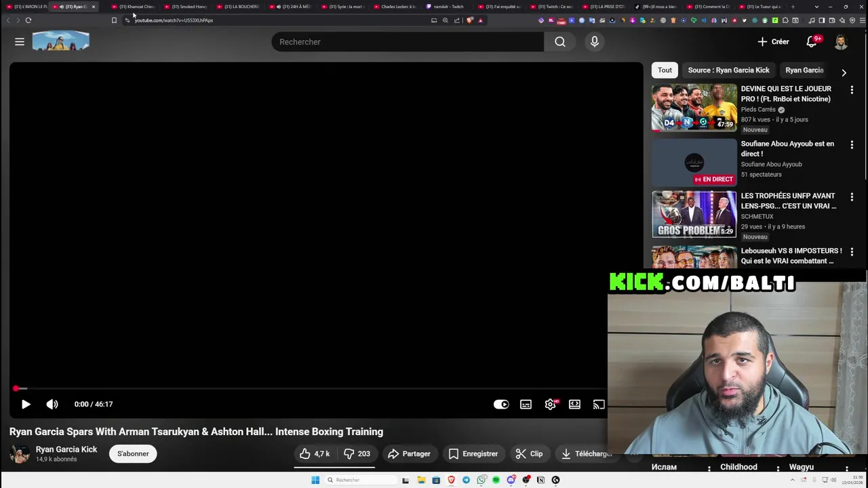
Task: Open the Créer create menu
Action: click(x=773, y=42)
